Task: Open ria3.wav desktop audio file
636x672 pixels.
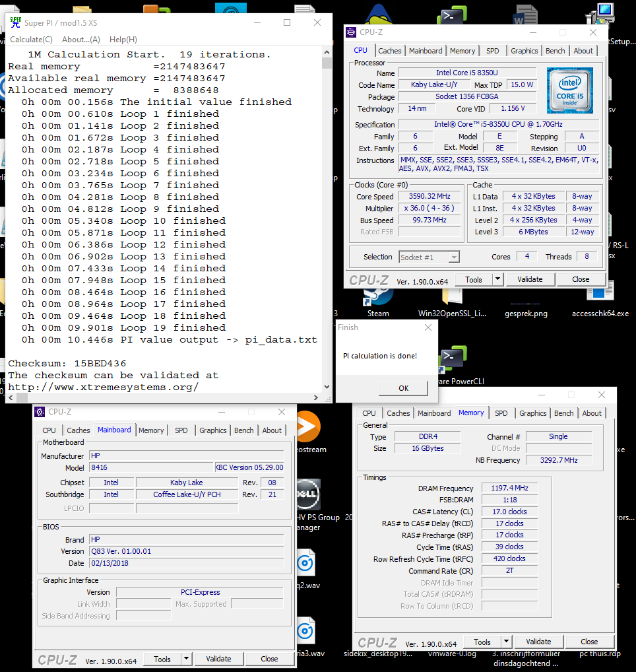Action: click(x=307, y=637)
